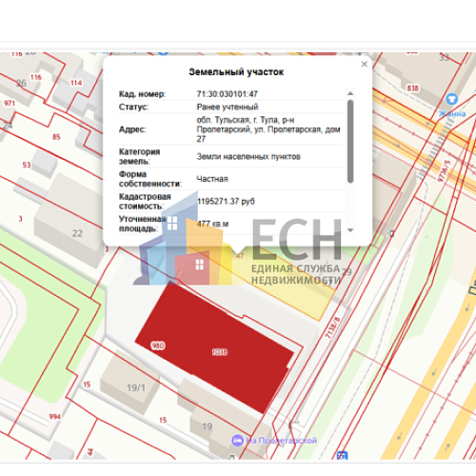Click building 22 on the map

[x=77, y=233]
